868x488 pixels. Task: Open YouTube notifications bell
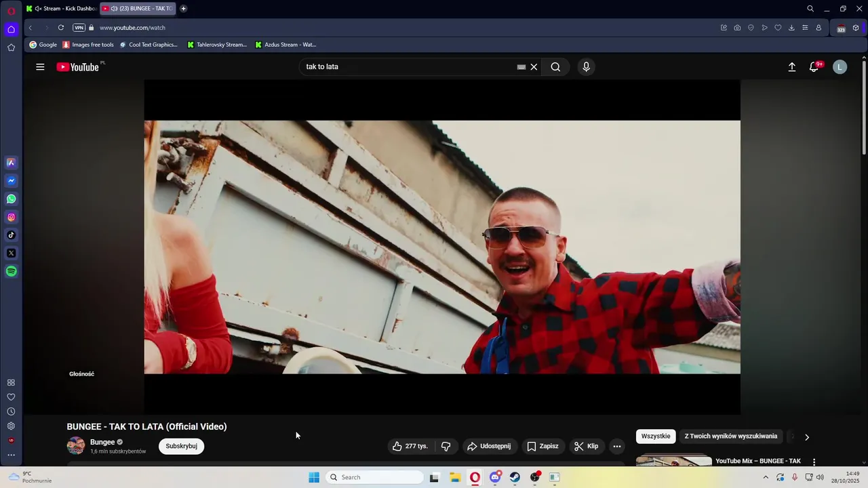(x=814, y=67)
